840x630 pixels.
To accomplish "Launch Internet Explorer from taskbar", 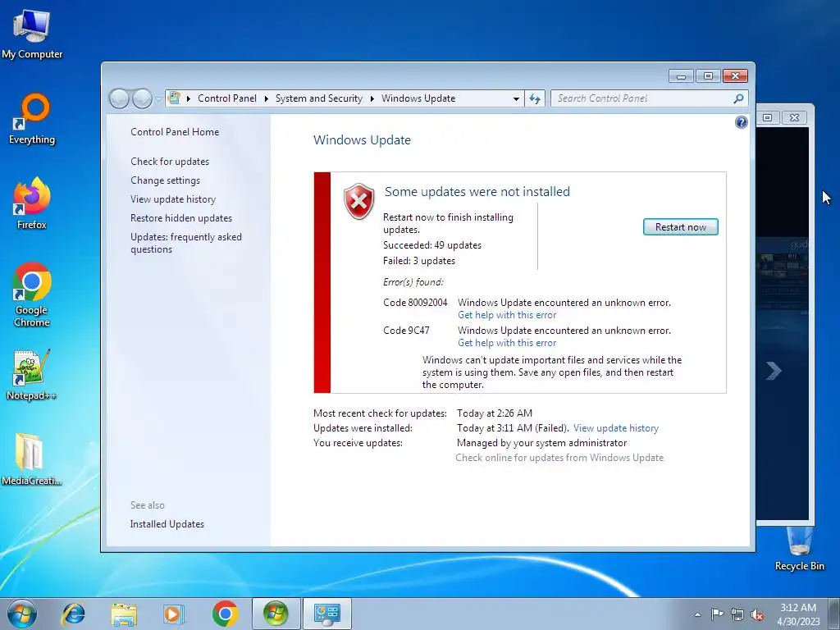I will tap(73, 614).
